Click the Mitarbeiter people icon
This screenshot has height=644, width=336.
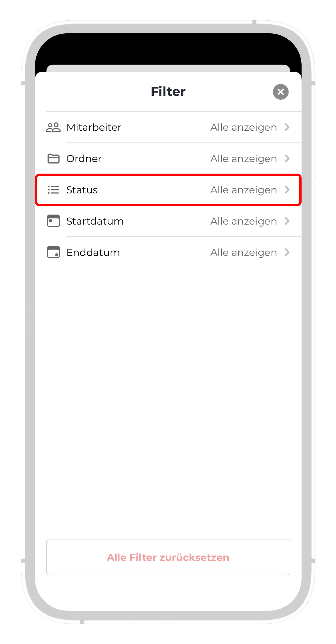[x=53, y=127]
